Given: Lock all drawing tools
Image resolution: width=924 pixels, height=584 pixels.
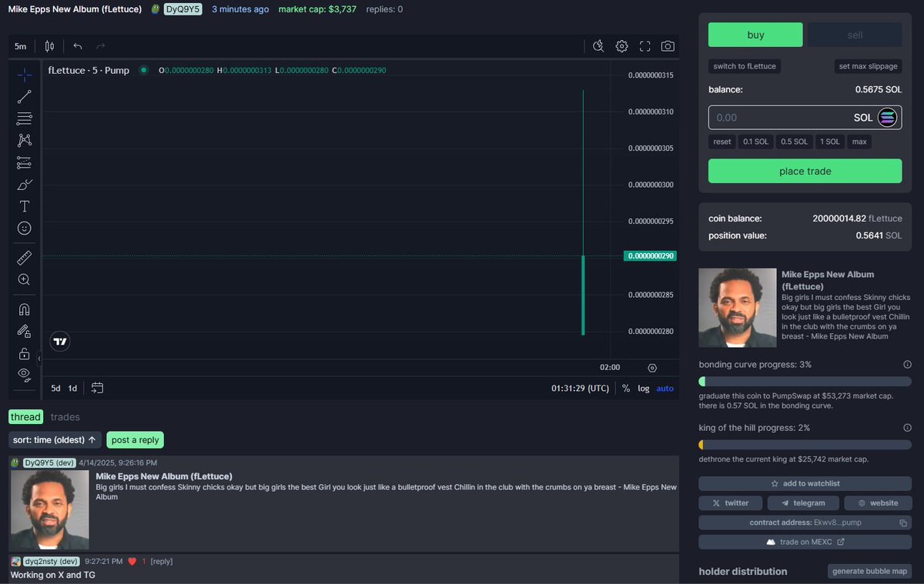Looking at the screenshot, I should 24,354.
